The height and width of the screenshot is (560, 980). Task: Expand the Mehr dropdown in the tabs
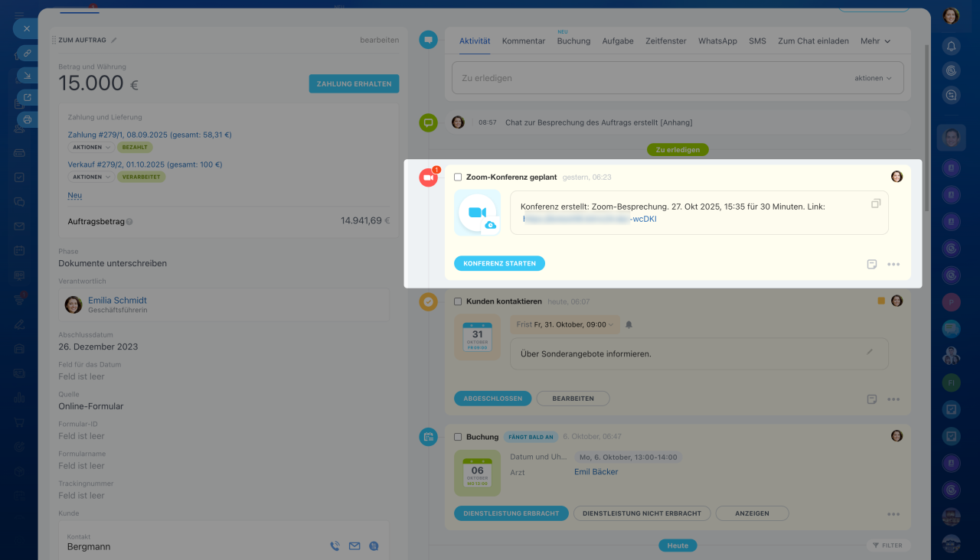pyautogui.click(x=875, y=41)
